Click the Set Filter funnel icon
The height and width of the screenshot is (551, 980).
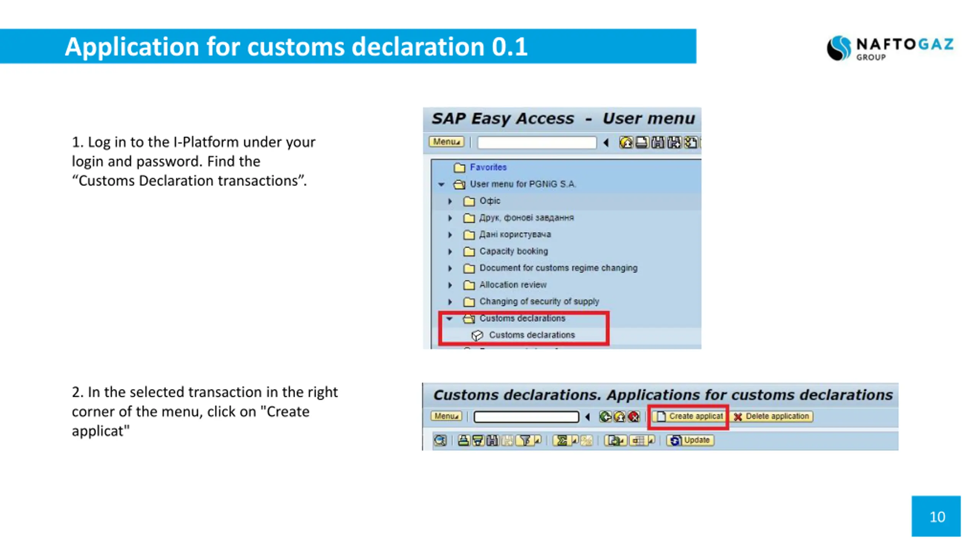point(524,440)
